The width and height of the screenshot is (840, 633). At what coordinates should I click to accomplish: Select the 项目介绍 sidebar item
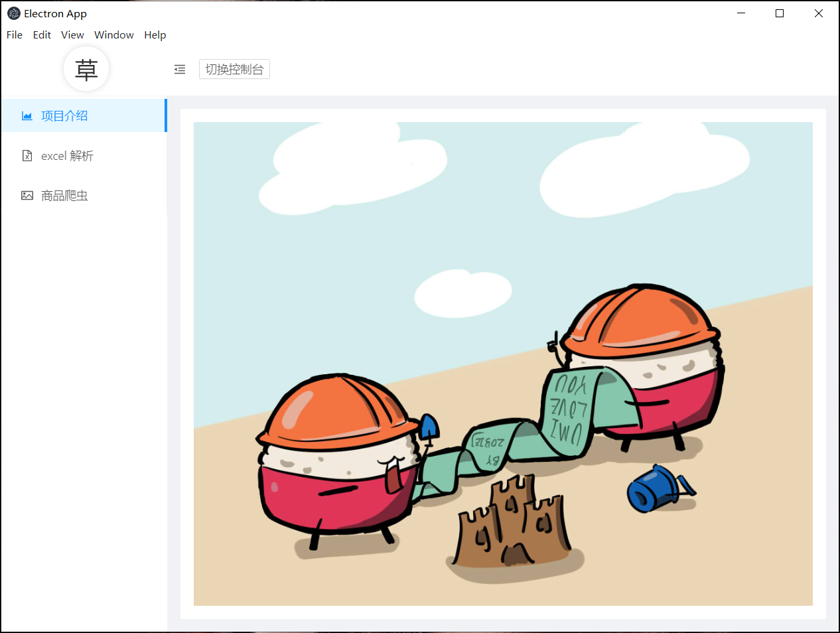[x=84, y=115]
